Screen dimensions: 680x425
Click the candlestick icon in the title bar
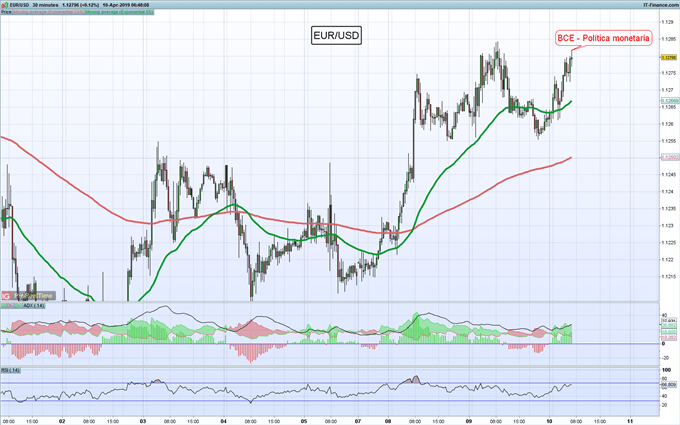[x=5, y=5]
